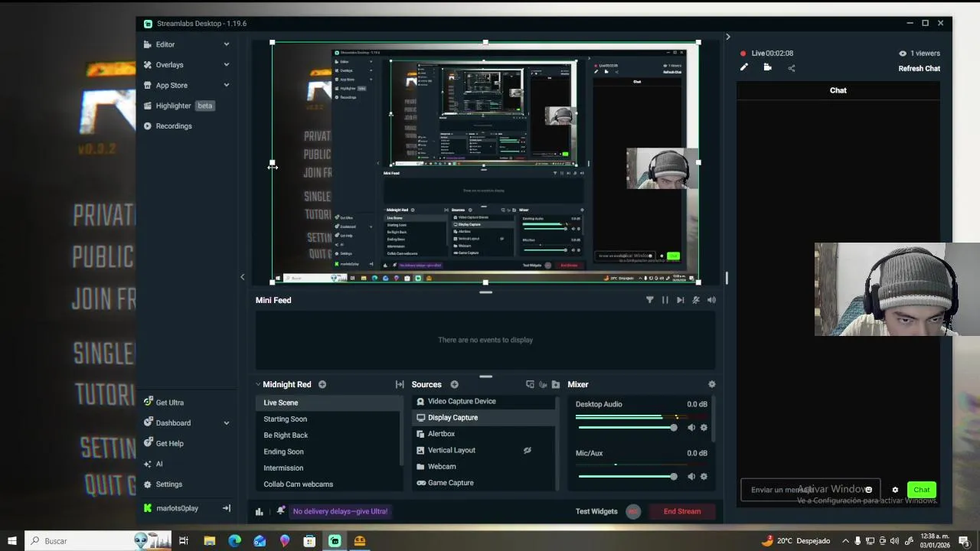Expand the Dashboard menu chevron

[227, 422]
